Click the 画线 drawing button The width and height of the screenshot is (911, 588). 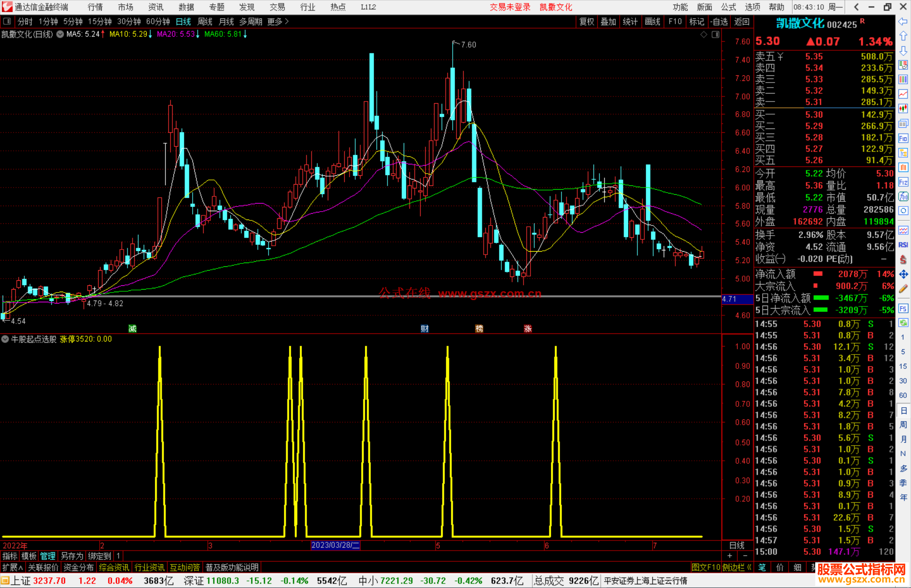[x=652, y=21]
